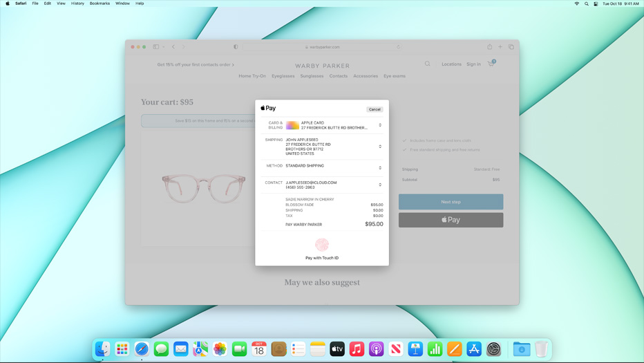The width and height of the screenshot is (644, 363).
Task: Go to Eyeglasses section
Action: coord(283,76)
